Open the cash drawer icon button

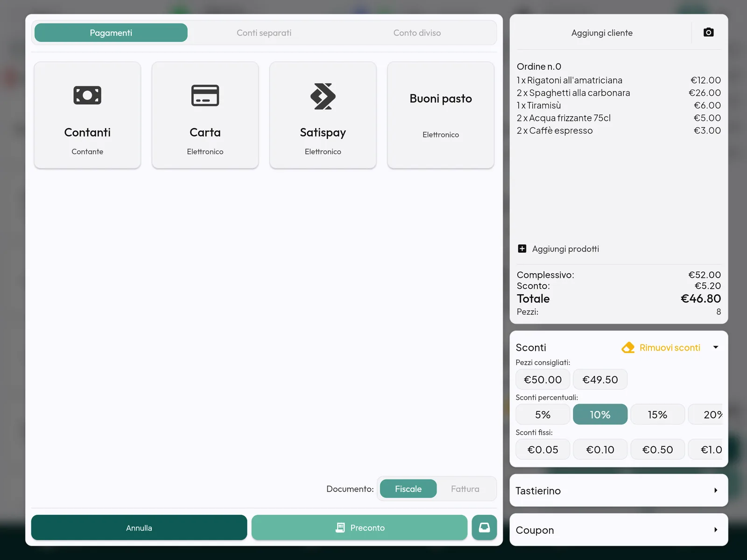coord(484,527)
